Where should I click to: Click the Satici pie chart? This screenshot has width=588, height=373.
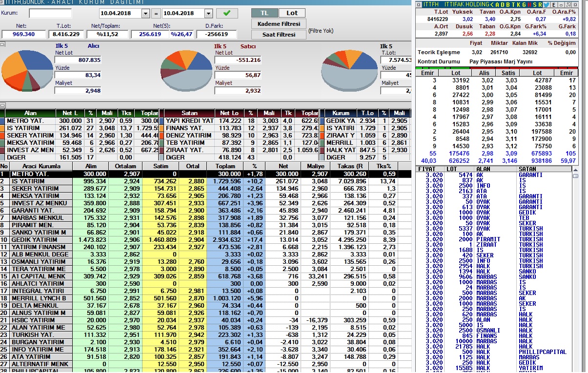tap(185, 71)
